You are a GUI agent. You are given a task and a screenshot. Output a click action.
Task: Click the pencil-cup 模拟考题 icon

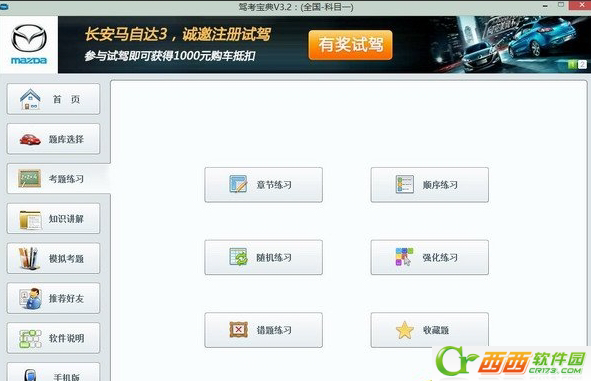click(29, 259)
